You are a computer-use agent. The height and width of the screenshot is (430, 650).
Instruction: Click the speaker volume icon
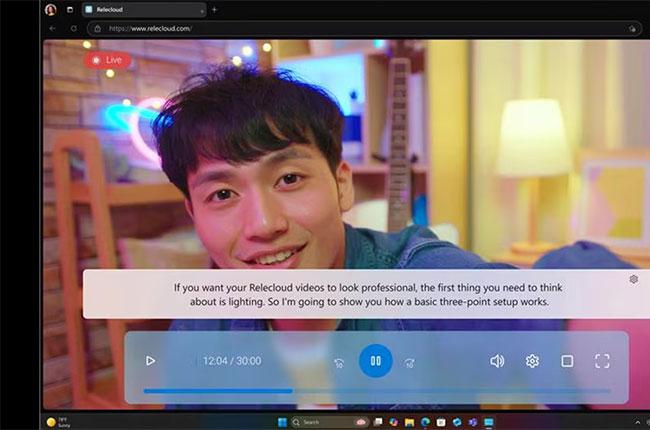click(x=497, y=361)
